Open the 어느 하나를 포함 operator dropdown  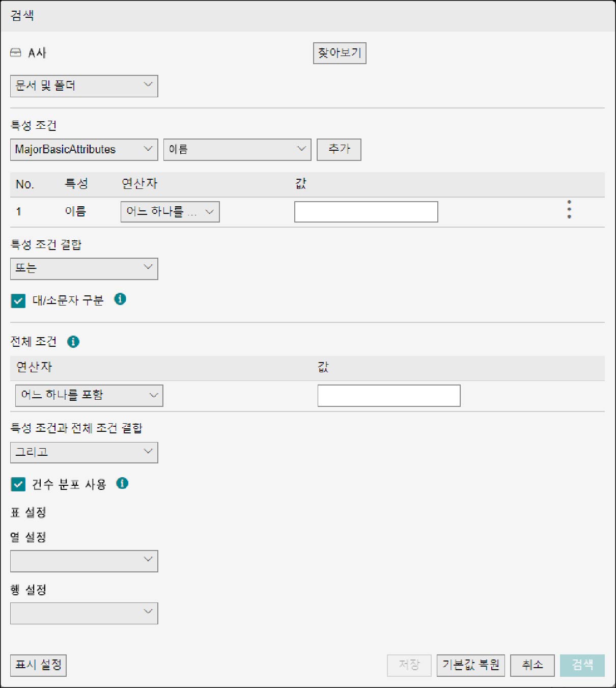[x=89, y=396]
